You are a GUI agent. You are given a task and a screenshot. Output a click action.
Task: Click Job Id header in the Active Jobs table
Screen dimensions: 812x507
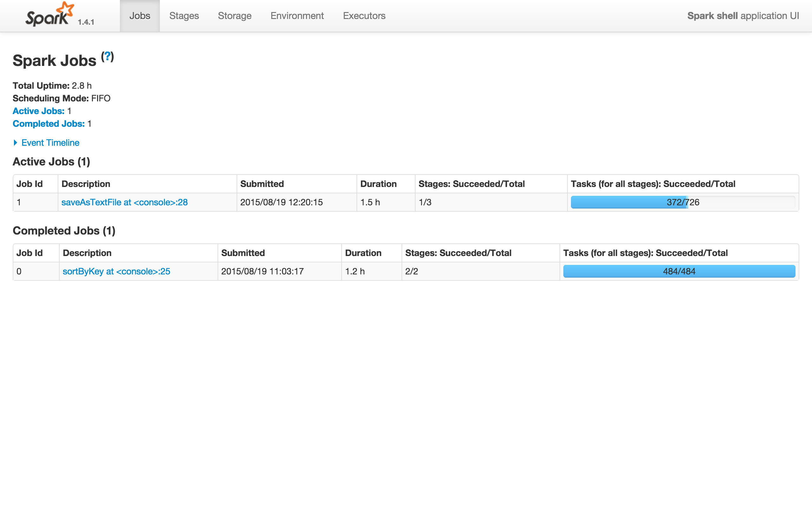click(29, 184)
